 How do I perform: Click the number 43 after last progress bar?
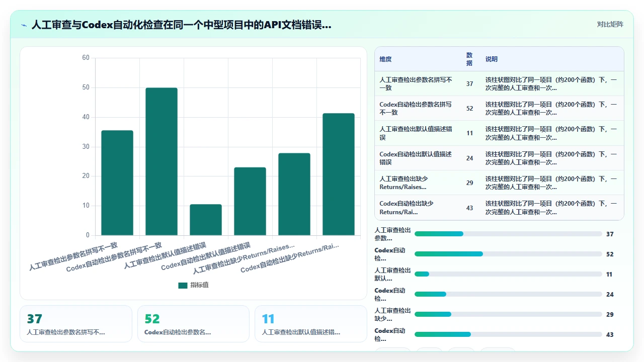610,334
